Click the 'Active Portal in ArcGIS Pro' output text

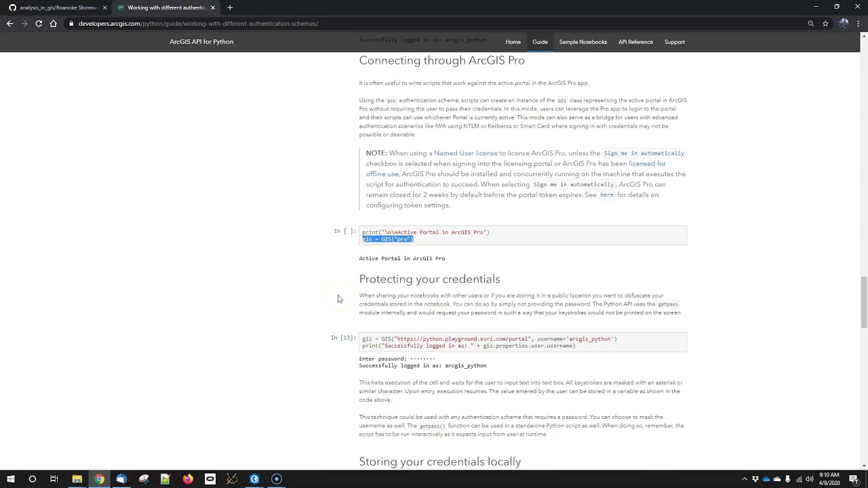coord(402,258)
